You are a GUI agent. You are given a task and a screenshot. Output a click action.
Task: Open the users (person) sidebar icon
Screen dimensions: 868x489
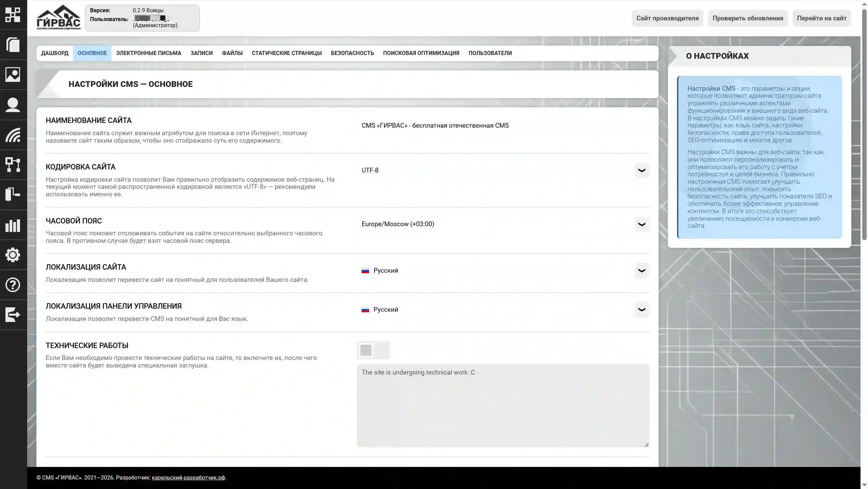(x=13, y=105)
